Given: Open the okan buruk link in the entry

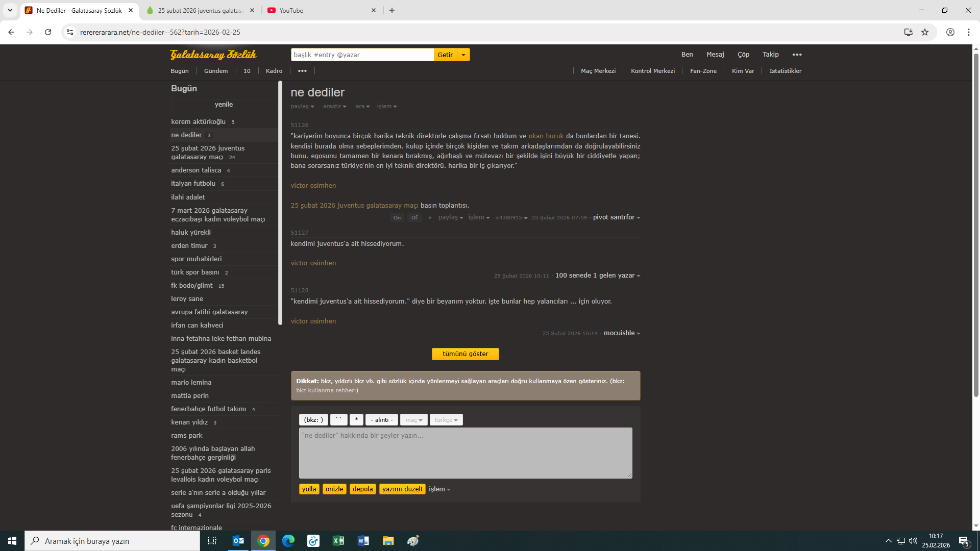Looking at the screenshot, I should (x=546, y=136).
